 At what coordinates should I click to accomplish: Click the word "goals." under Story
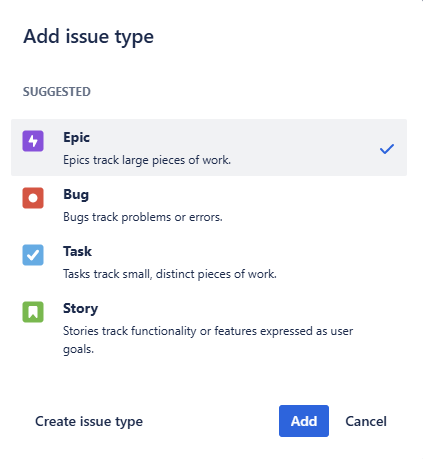(x=78, y=349)
